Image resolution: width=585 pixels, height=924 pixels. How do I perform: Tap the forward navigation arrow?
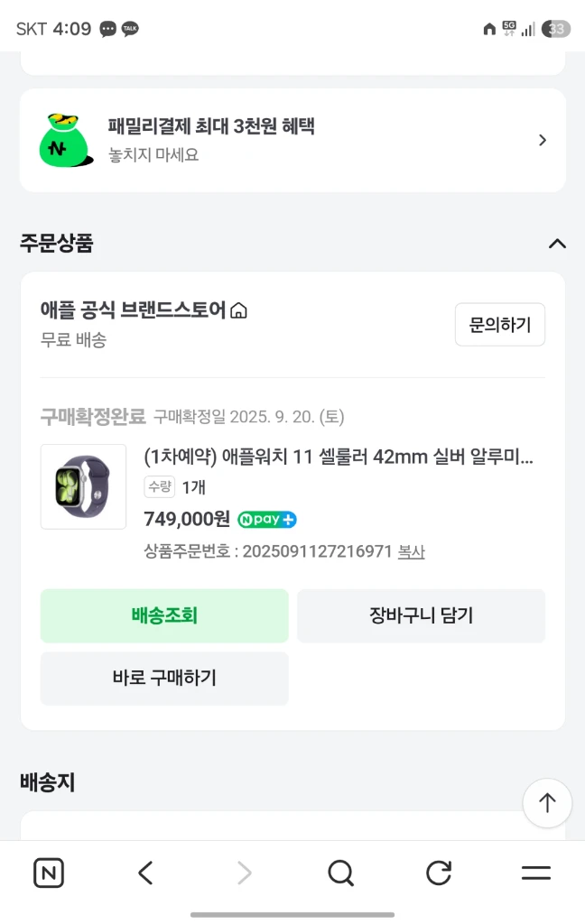point(244,873)
